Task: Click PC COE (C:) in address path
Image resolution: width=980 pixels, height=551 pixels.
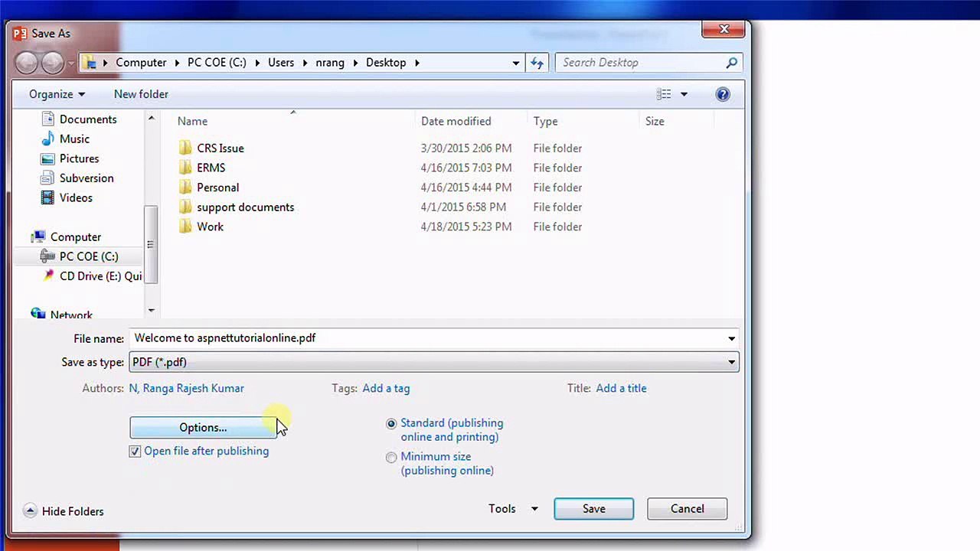Action: (x=217, y=63)
